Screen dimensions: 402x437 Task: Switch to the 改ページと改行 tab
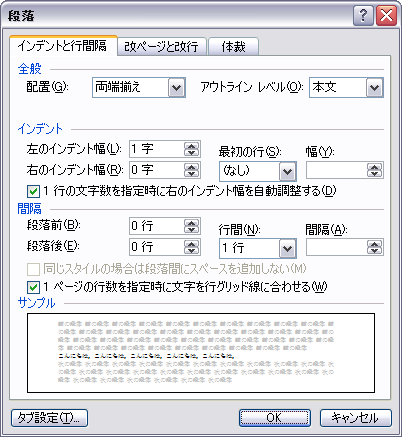[x=162, y=46]
